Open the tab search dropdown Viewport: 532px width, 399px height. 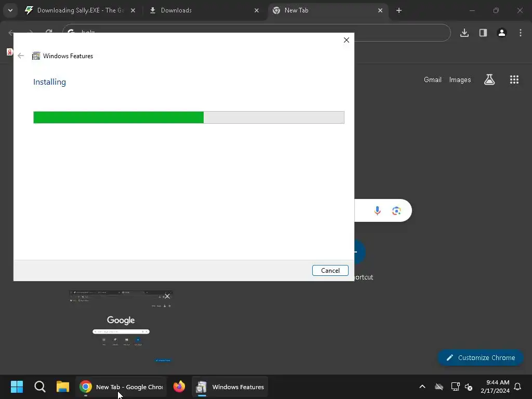[x=10, y=10]
